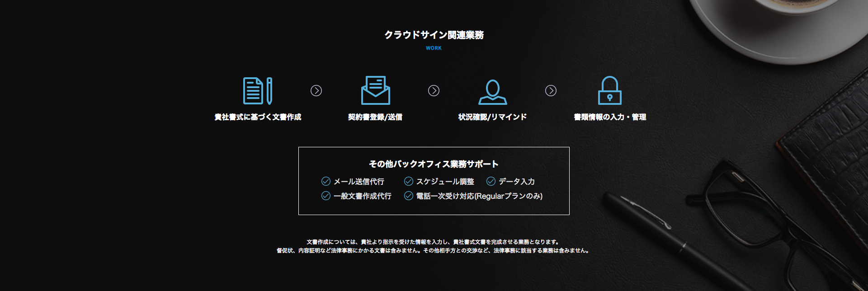This screenshot has height=291, width=868.
Task: Click the person status check icon
Action: point(493,92)
